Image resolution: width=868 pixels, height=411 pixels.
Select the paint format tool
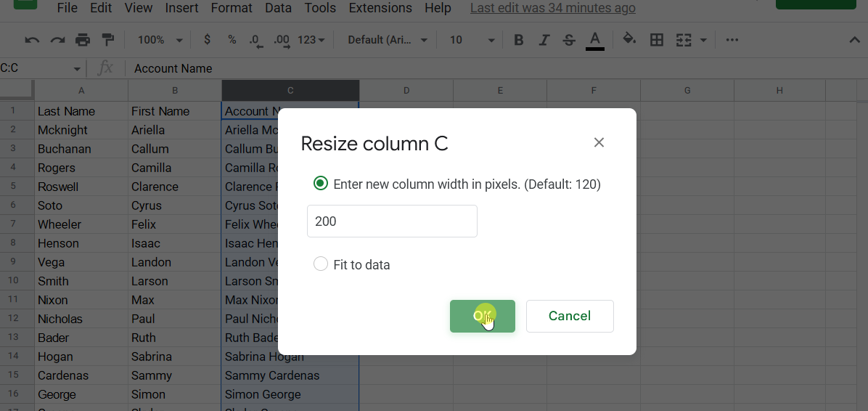108,40
